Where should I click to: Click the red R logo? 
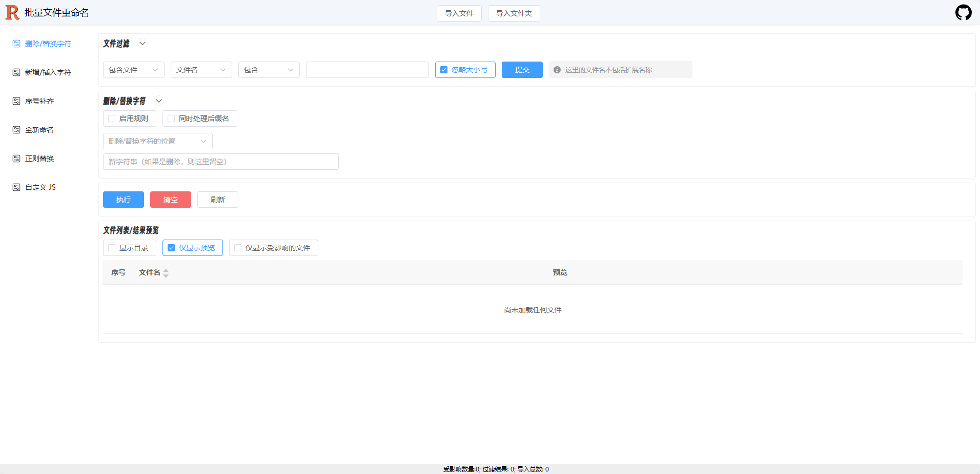pos(12,12)
